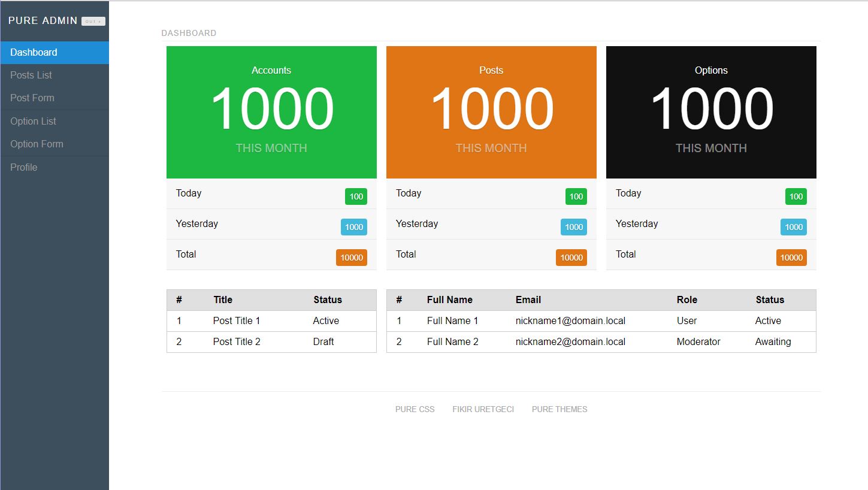
Task: Open the PURE CSS footer link
Action: pyautogui.click(x=415, y=410)
